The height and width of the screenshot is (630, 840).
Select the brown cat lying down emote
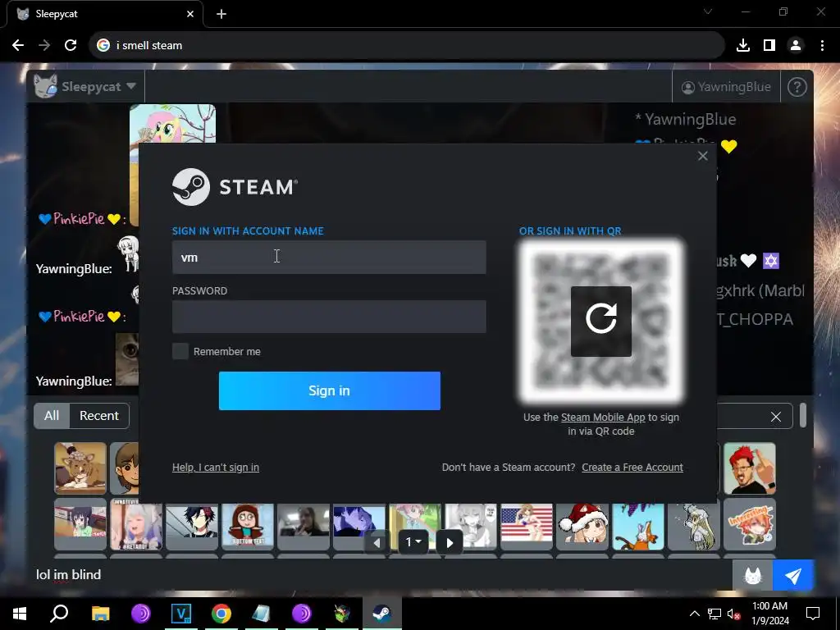(x=80, y=468)
